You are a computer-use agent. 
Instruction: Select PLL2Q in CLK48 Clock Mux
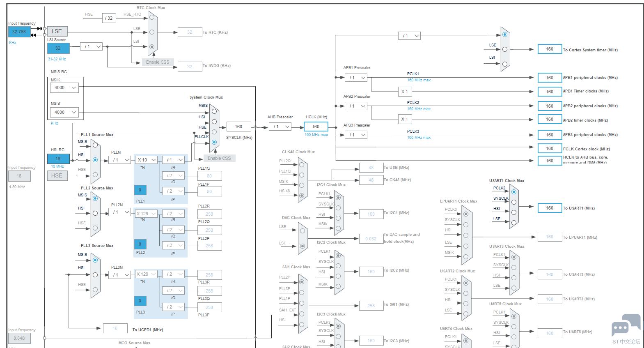point(302,165)
